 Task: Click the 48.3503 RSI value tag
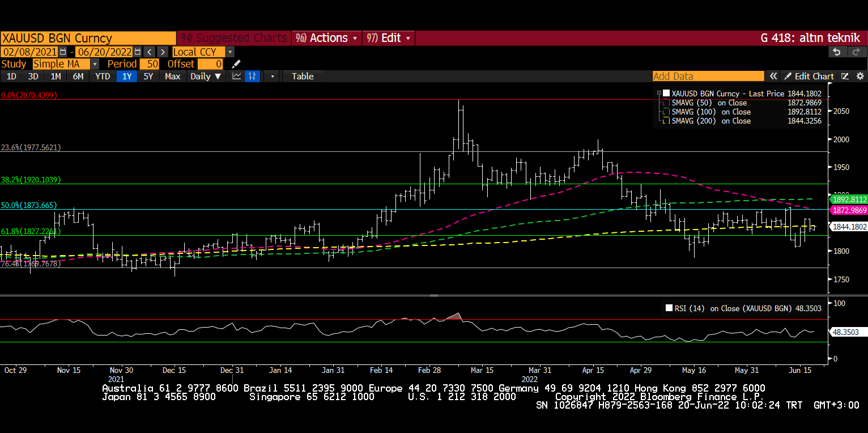click(848, 332)
